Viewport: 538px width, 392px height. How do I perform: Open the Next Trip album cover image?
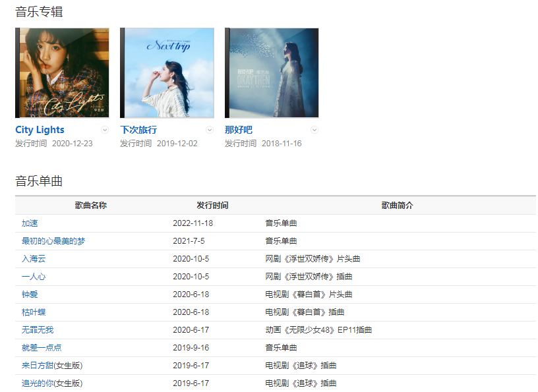[167, 72]
